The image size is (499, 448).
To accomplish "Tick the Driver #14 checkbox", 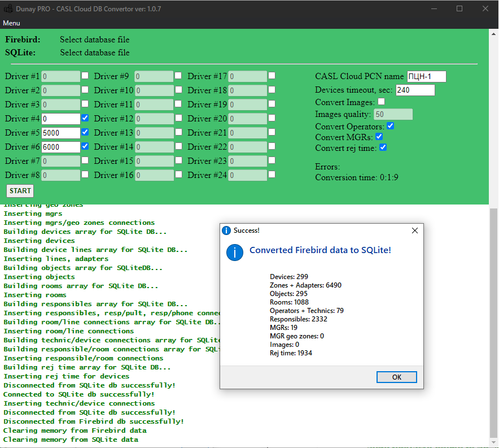I will coord(178,146).
